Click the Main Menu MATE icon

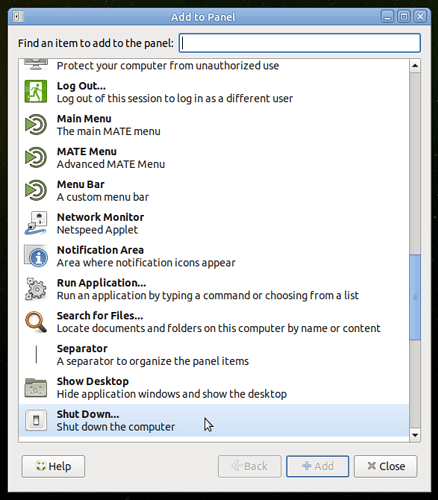(x=36, y=124)
